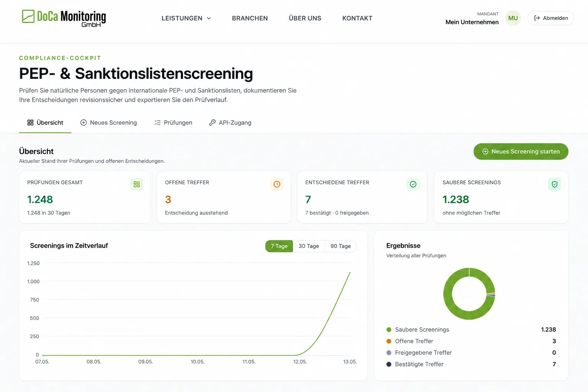Click the Entschiedene Treffer value 7
Screen dimensions: 588x392
(x=308, y=199)
